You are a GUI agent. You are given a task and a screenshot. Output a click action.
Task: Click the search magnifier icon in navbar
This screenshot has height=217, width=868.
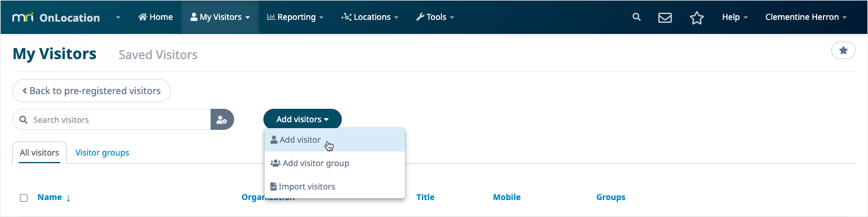click(637, 18)
